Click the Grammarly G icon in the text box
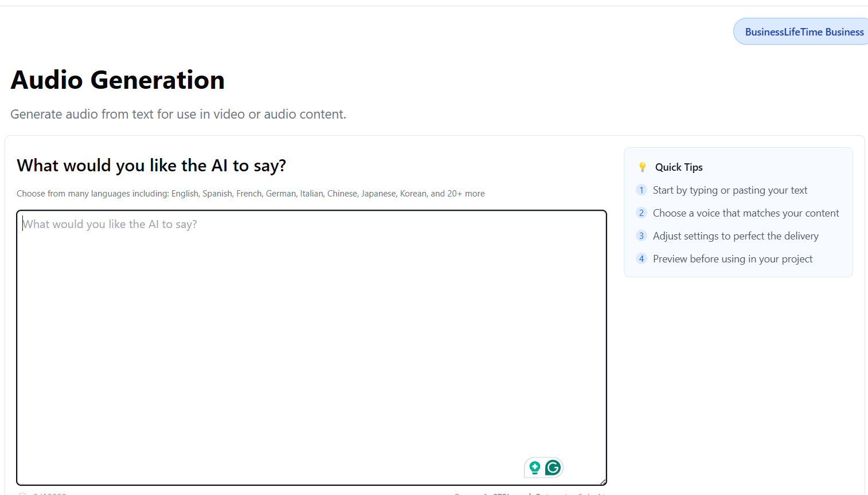 (x=553, y=467)
